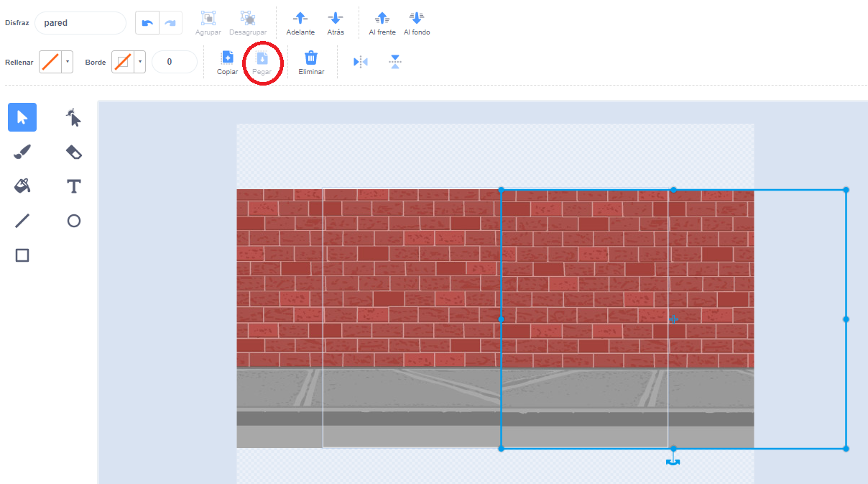Click the Rellenar fill color swatch

tap(50, 62)
